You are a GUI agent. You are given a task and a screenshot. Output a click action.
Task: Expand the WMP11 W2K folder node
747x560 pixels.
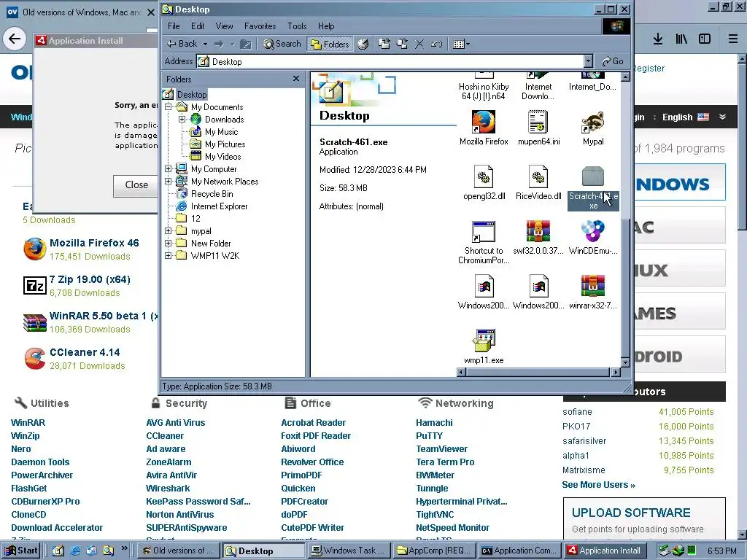click(169, 256)
